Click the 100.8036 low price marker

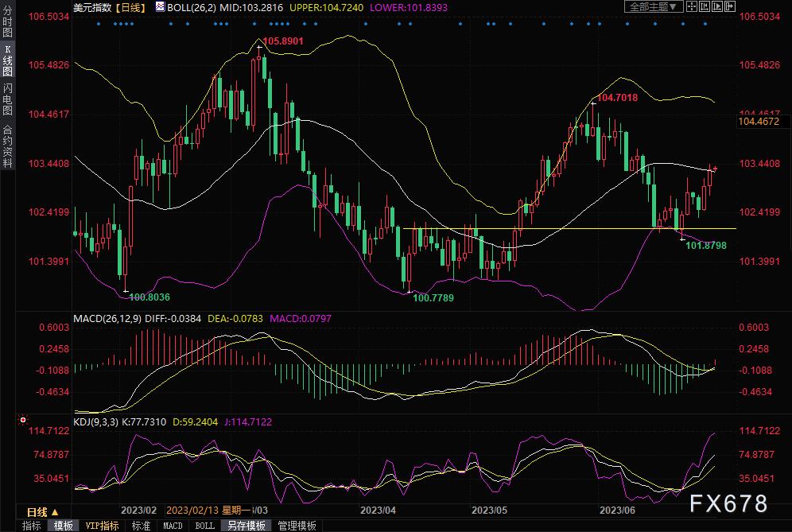click(x=149, y=297)
